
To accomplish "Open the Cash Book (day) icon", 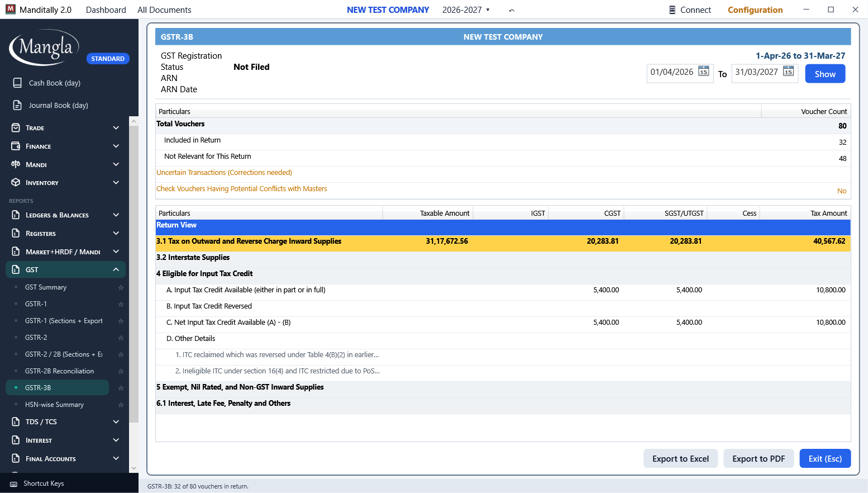I will 17,83.
